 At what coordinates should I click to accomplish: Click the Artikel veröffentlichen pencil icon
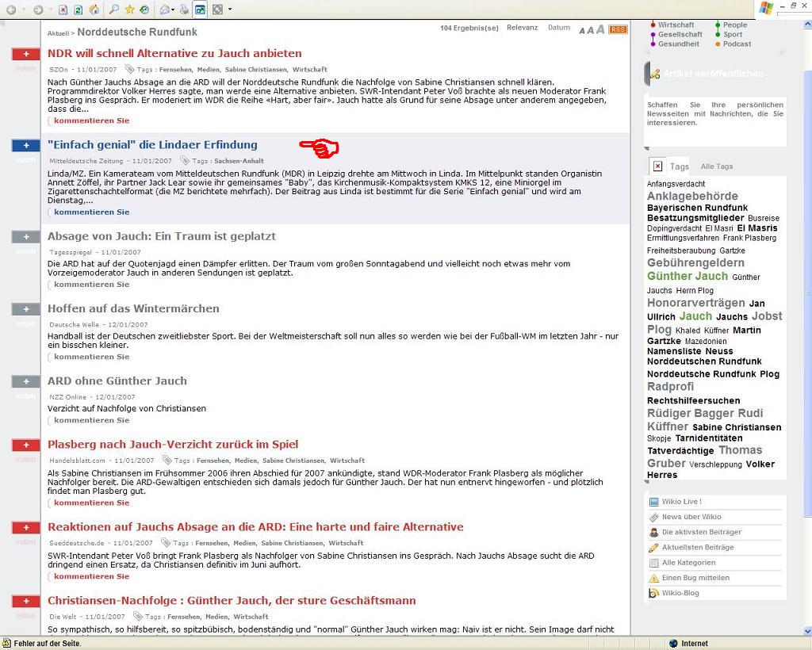coord(654,74)
